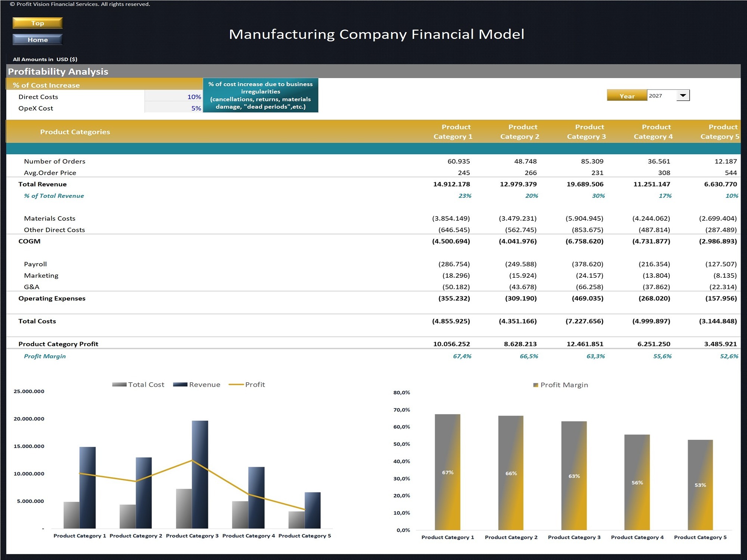This screenshot has height=560, width=747.
Task: Select the Operating Expenses row label
Action: tap(52, 298)
